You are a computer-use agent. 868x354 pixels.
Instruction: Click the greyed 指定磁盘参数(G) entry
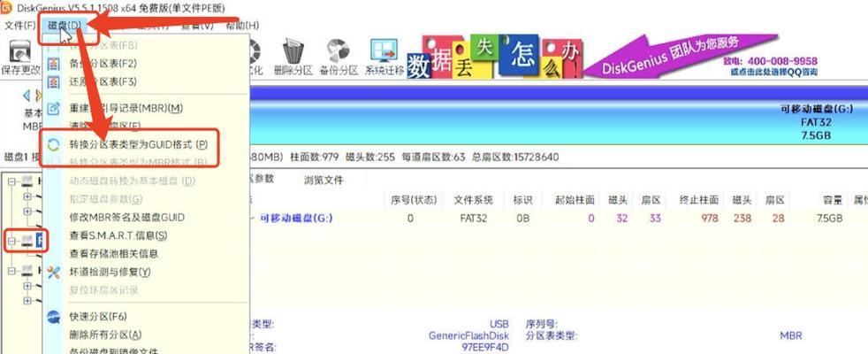click(x=106, y=198)
